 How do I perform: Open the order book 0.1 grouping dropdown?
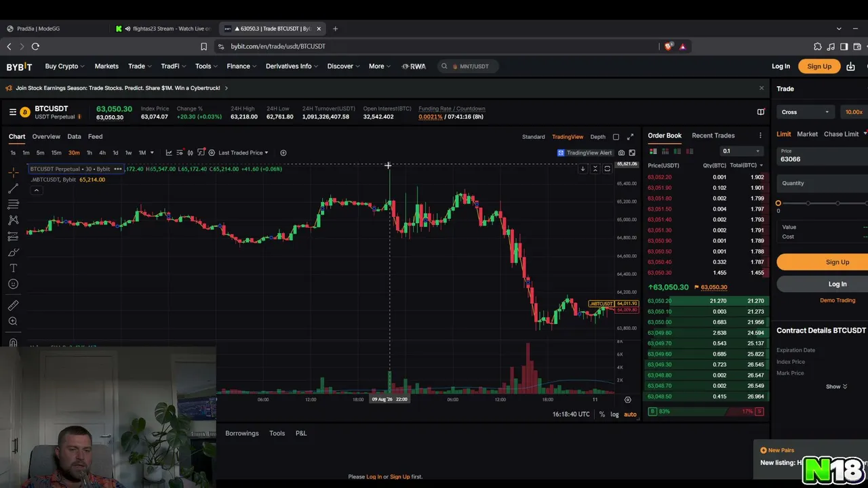[741, 151]
